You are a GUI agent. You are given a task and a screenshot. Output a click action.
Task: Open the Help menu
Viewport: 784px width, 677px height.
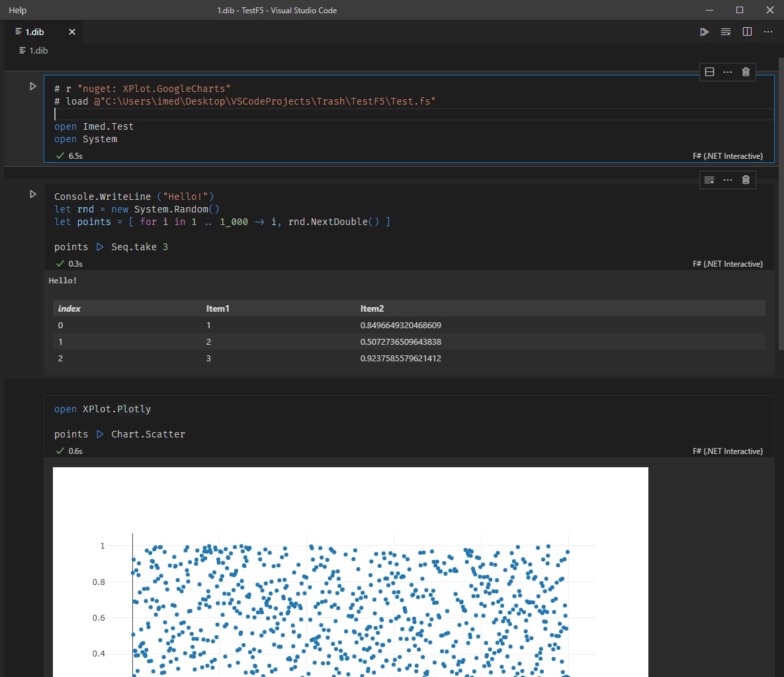[x=17, y=10]
